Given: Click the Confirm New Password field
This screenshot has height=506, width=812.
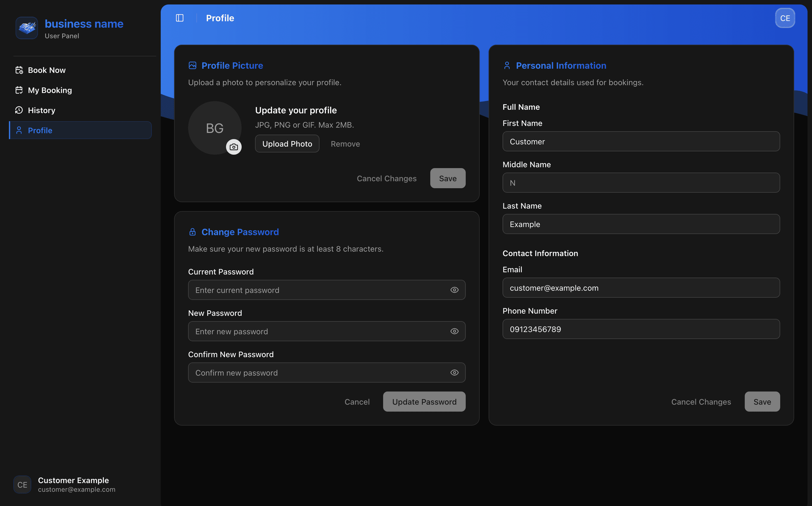Looking at the screenshot, I should point(326,373).
